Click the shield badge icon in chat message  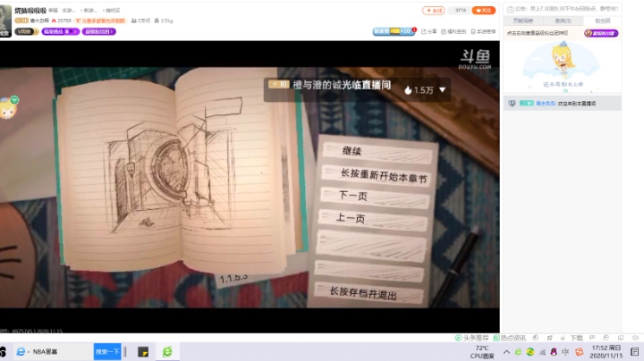click(x=512, y=104)
